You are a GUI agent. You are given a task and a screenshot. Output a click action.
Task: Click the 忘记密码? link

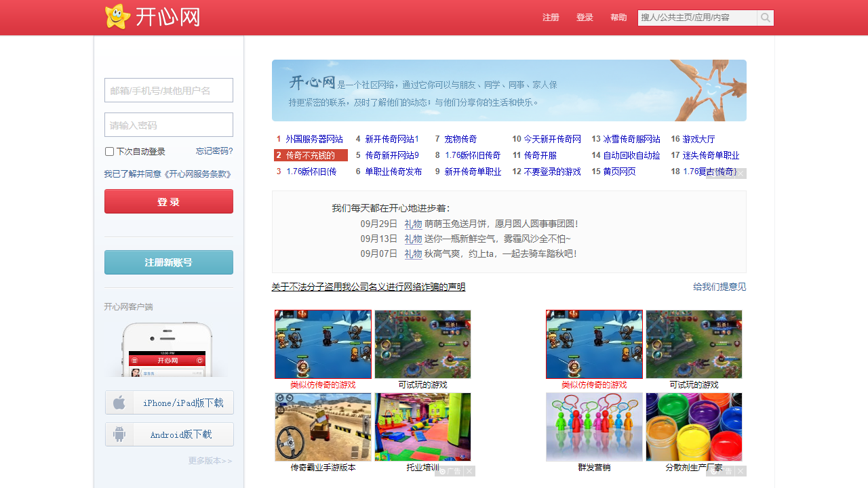[214, 151]
